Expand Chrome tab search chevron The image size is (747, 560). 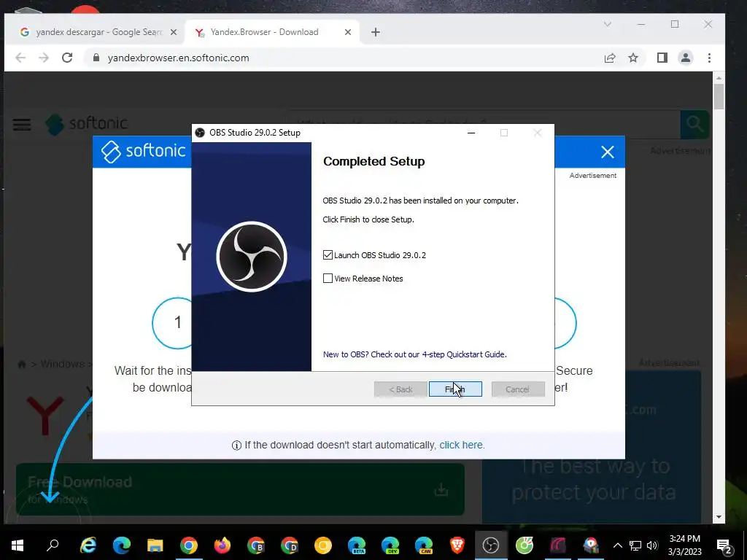coord(608,24)
